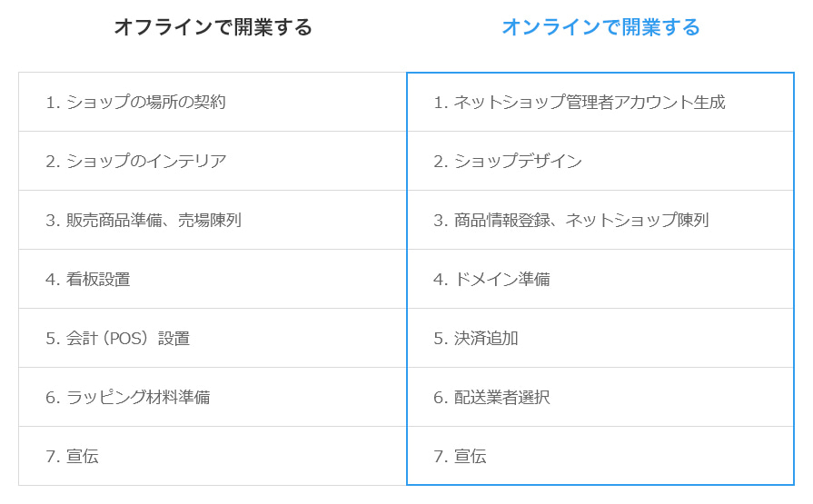This screenshot has height=504, width=813.
Task: Select the ドメイン準備 row
Action: point(600,279)
